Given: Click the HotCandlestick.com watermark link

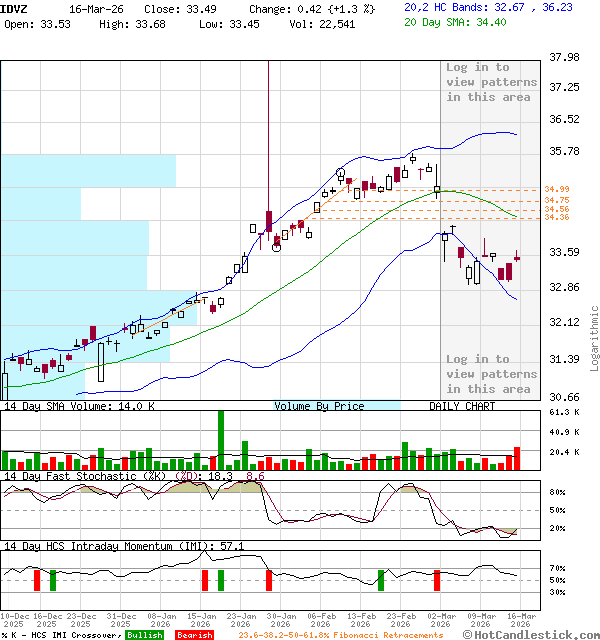Looking at the screenshot, I should [527, 634].
